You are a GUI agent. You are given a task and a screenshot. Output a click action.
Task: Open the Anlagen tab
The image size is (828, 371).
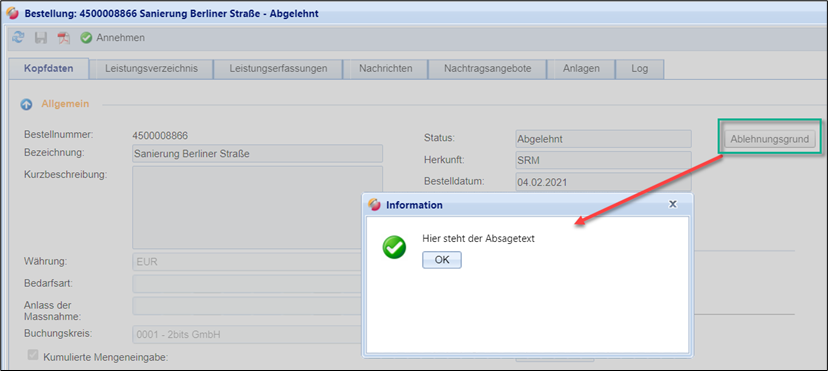coord(581,69)
